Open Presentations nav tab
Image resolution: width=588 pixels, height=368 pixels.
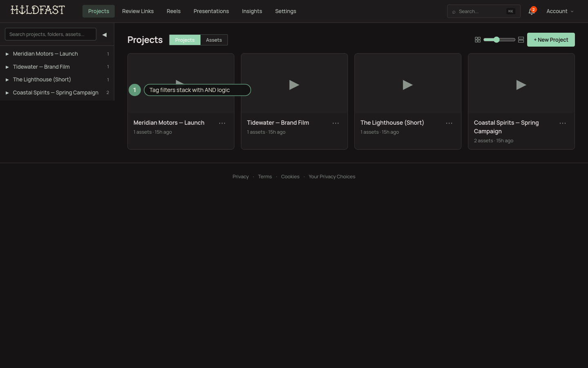pos(211,11)
